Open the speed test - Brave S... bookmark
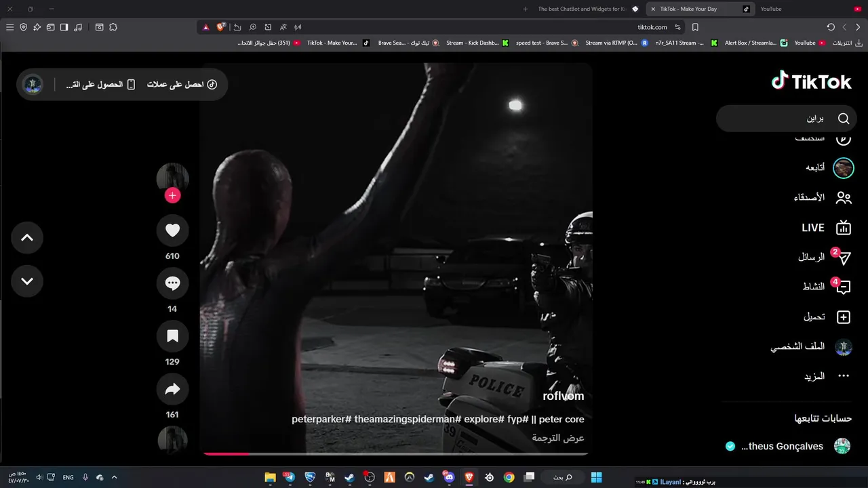The image size is (868, 488). coord(547,43)
